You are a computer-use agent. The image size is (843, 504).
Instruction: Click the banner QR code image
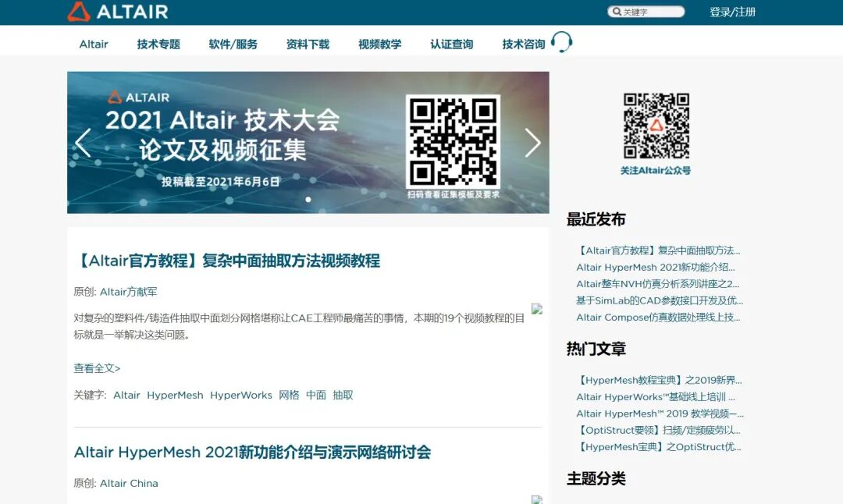point(453,141)
